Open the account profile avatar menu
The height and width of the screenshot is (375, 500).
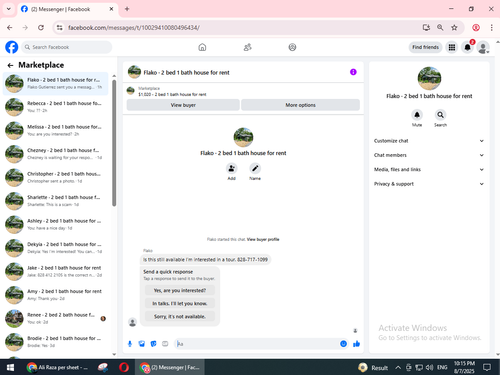tap(483, 47)
